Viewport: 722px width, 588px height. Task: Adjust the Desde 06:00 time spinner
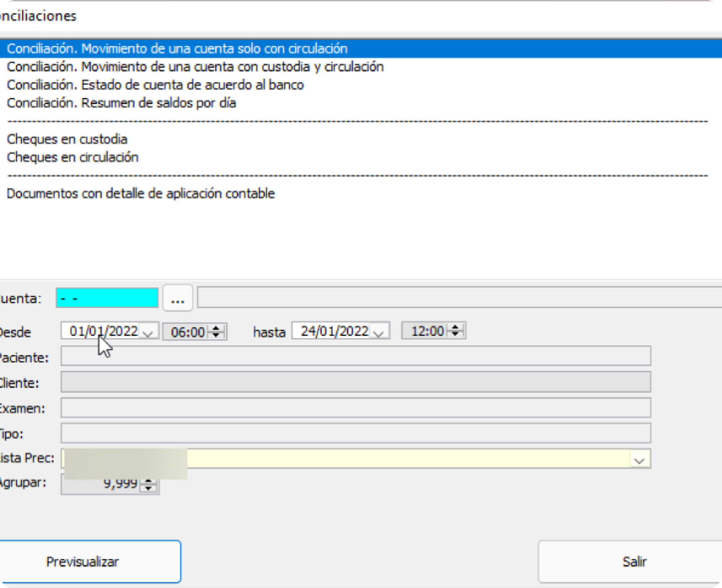(x=216, y=332)
